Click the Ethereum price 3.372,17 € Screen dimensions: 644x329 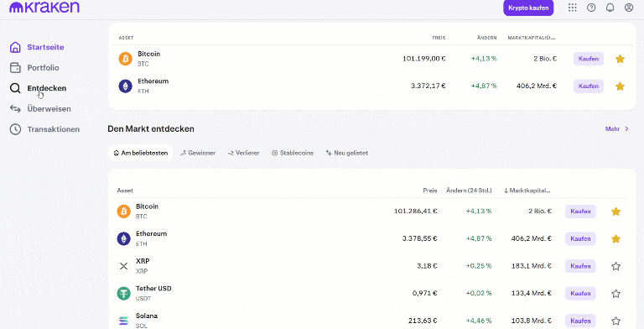tap(428, 86)
